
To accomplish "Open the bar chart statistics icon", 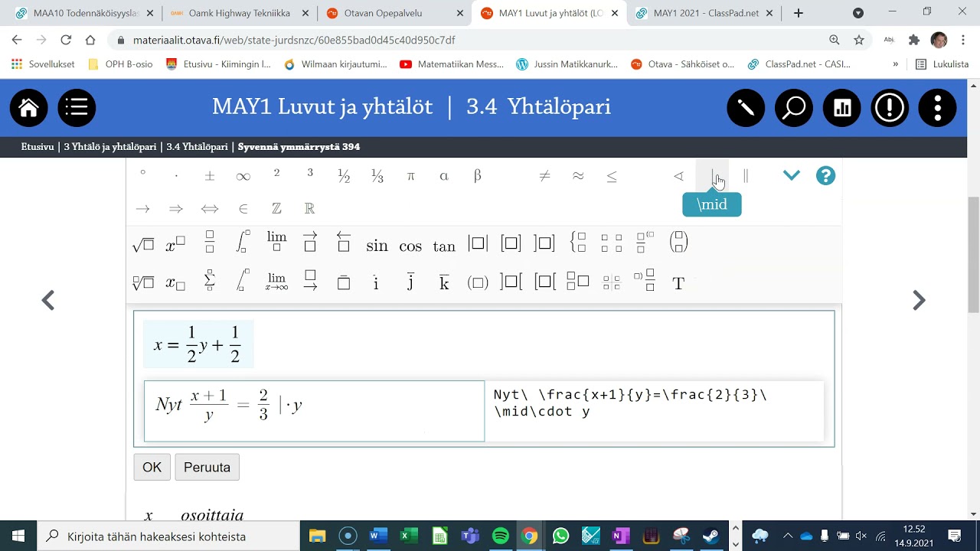I will [x=842, y=108].
